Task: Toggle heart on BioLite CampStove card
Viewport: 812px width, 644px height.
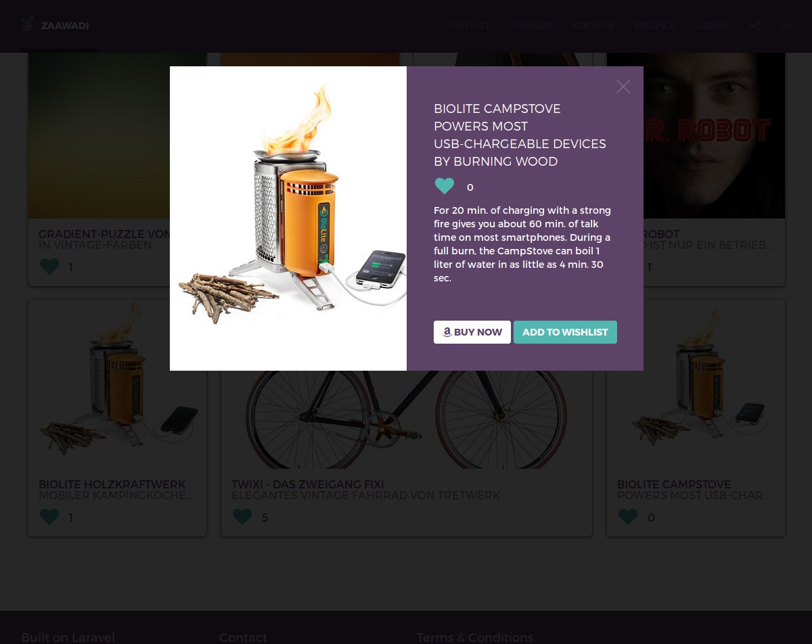Action: (x=628, y=517)
